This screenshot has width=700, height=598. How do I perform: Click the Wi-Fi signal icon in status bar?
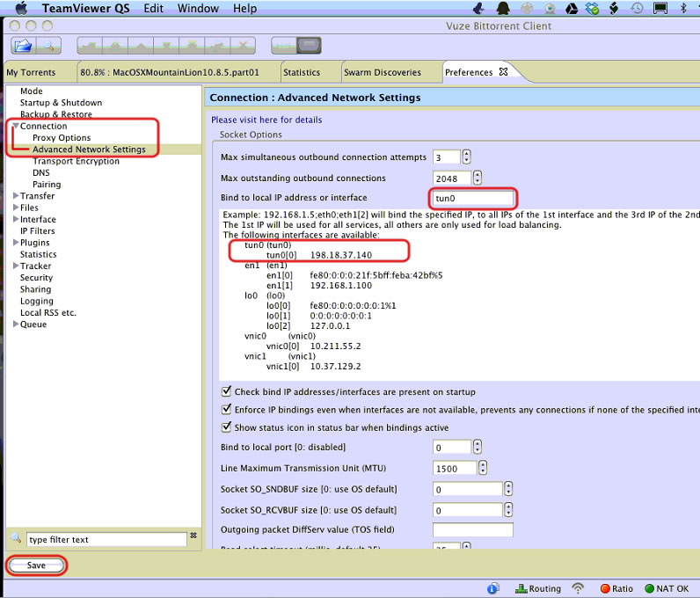tap(578, 588)
